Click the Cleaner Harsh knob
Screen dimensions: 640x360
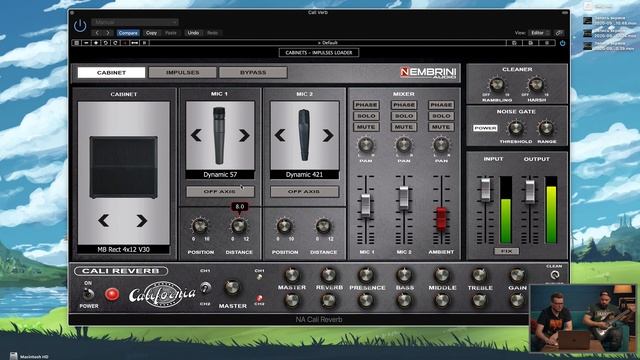pyautogui.click(x=536, y=84)
